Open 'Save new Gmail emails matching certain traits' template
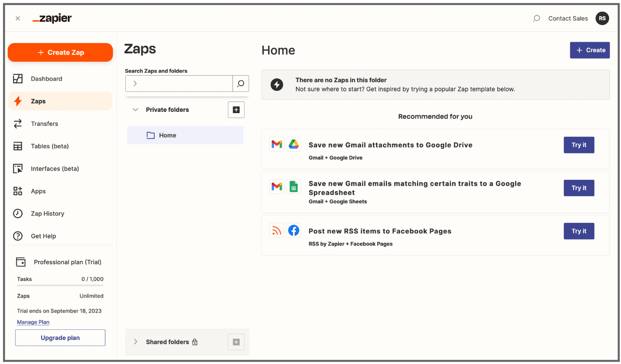This screenshot has height=364, width=621. coord(415,188)
